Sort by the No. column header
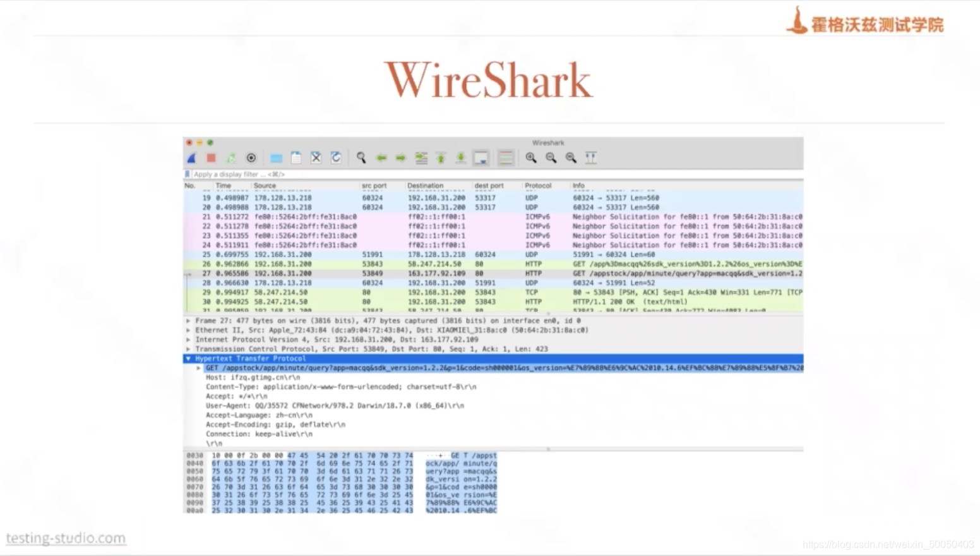The width and height of the screenshot is (980, 556). click(190, 186)
